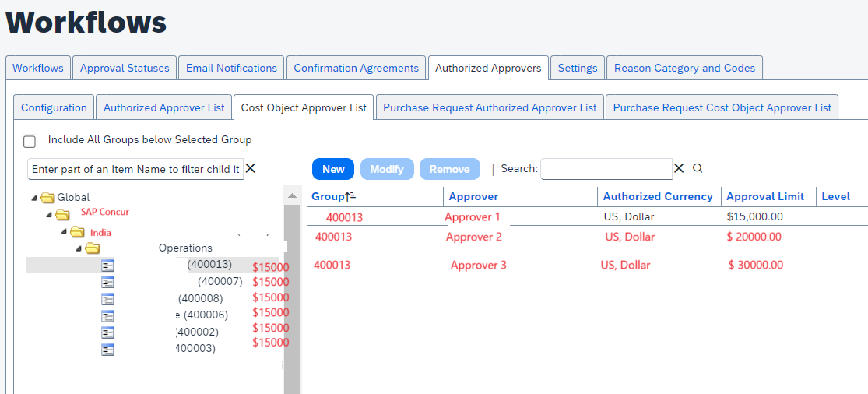This screenshot has height=394, width=868.
Task: Click the SAP Concur folder icon
Action: coord(62,214)
